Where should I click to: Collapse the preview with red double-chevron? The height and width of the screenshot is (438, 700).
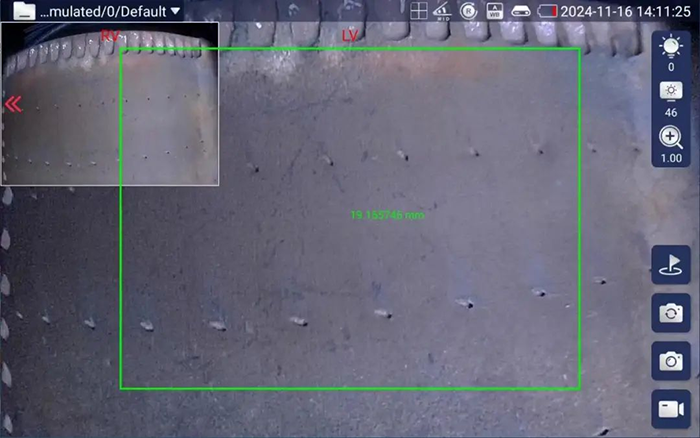[x=14, y=104]
